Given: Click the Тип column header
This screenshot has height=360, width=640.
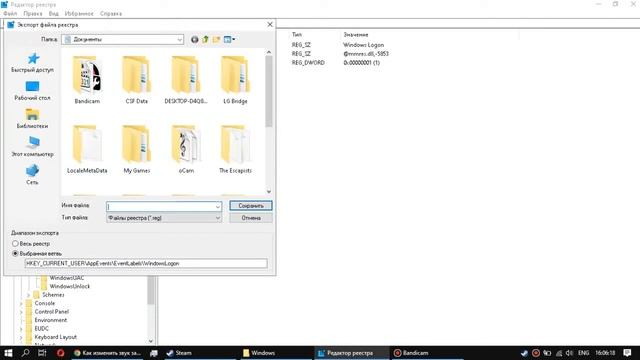Looking at the screenshot, I should pyautogui.click(x=297, y=35).
